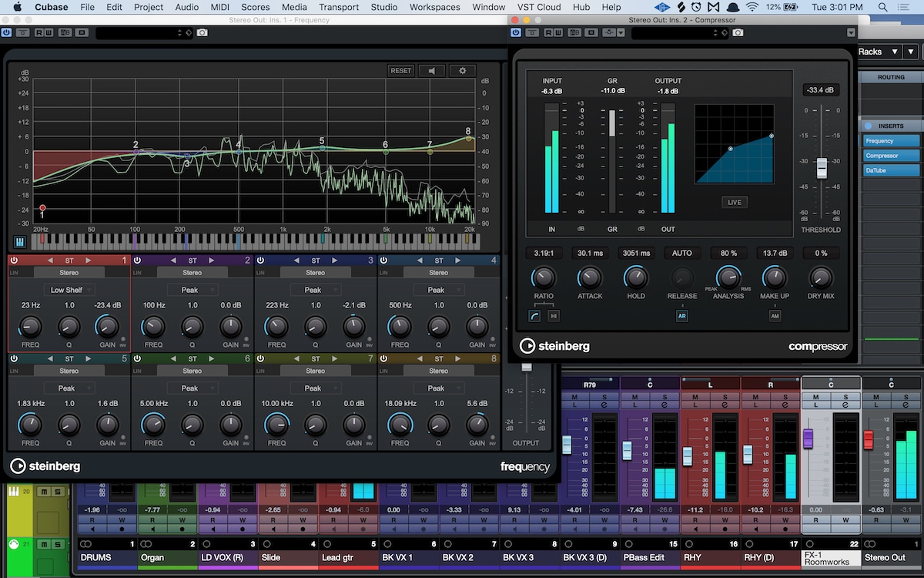Open the MIDI menu
Screen dimensions: 924x578
point(220,7)
